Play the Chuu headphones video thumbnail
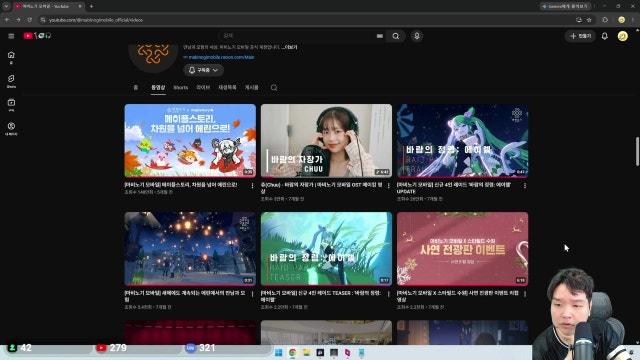 click(326, 141)
